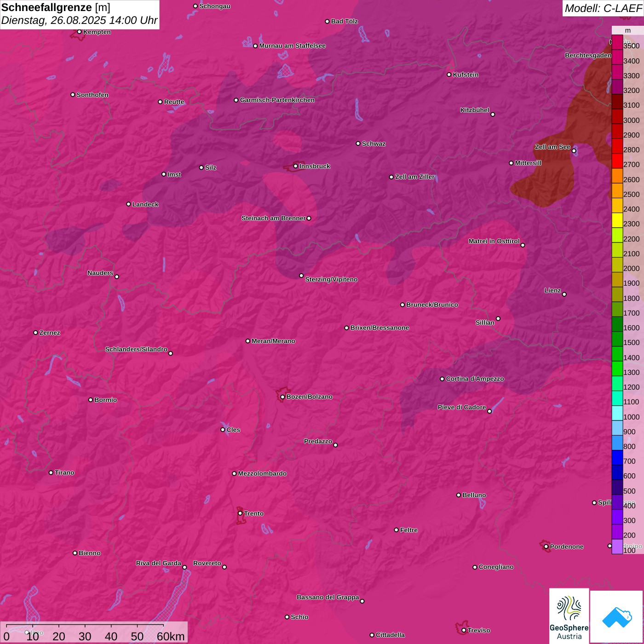The height and width of the screenshot is (644, 644).
Task: Click the Belluno location dot
Action: coord(459,495)
